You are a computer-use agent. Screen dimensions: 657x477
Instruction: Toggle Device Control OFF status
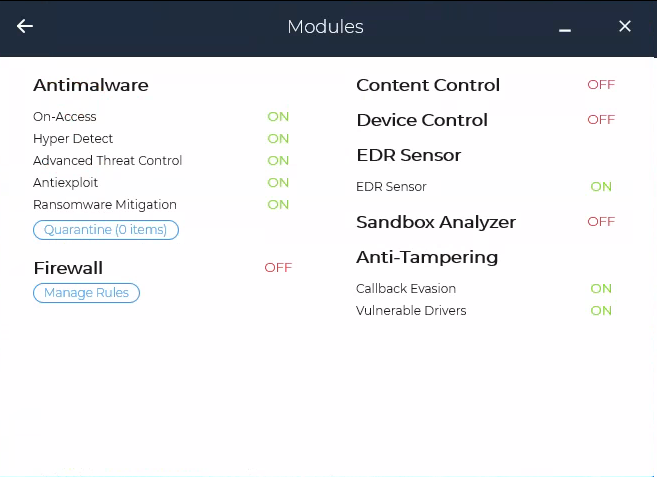(x=601, y=120)
